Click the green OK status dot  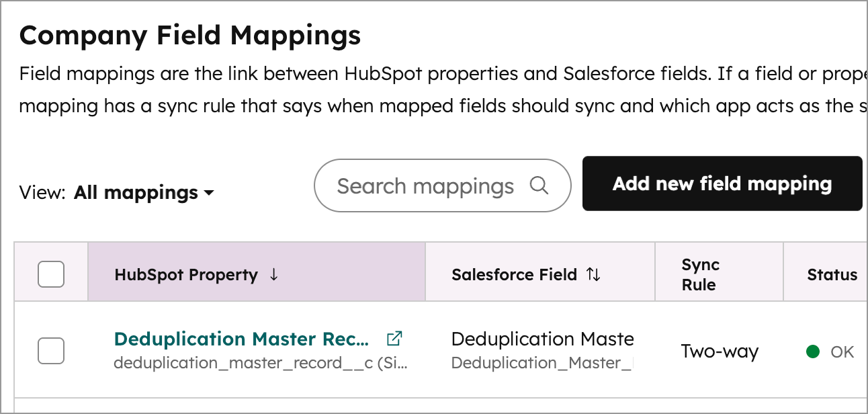click(814, 351)
